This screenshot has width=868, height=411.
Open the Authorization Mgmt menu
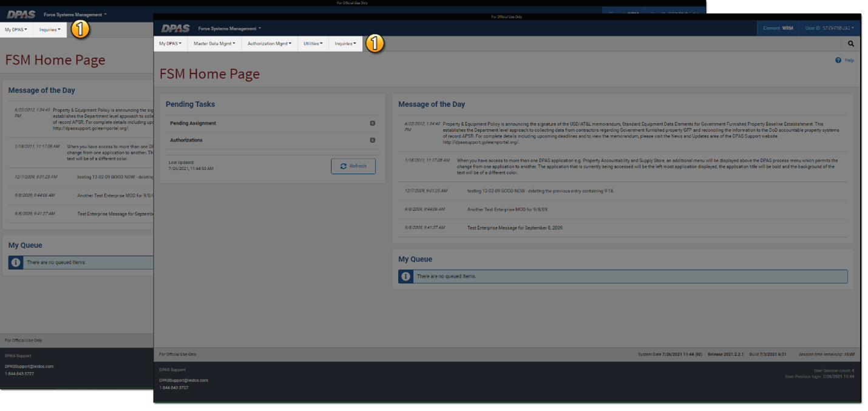point(270,44)
